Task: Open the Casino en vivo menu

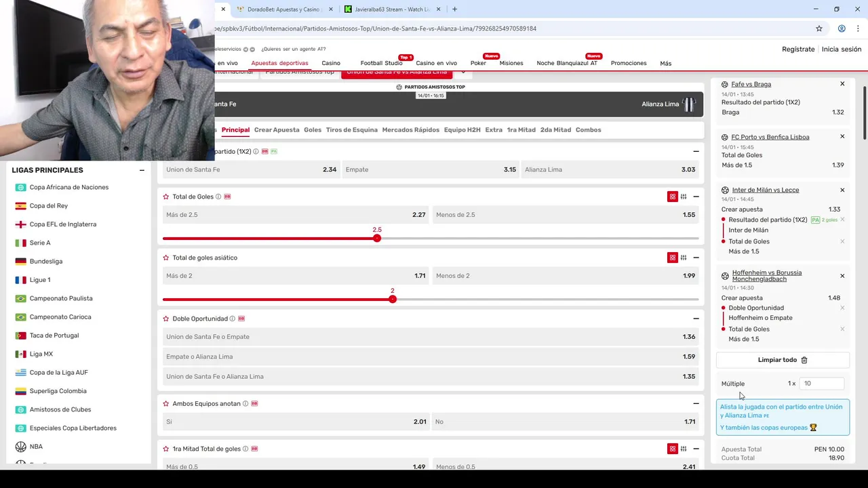Action: (x=437, y=63)
